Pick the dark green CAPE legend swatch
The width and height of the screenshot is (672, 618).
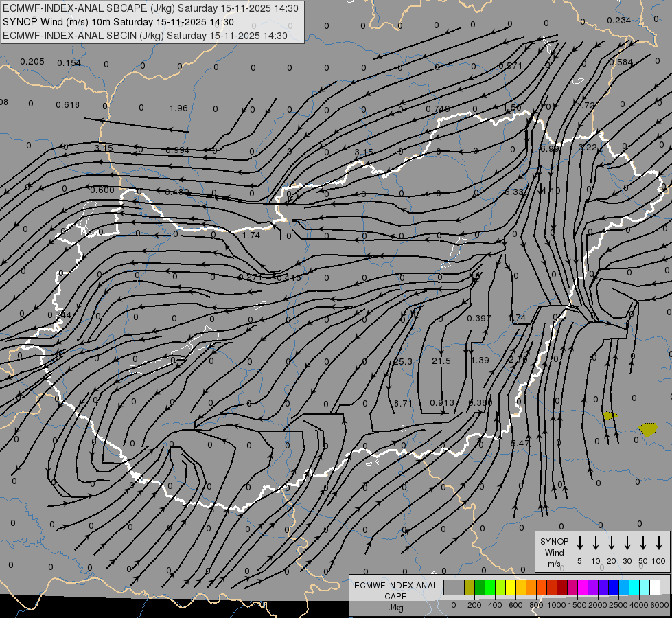pyautogui.click(x=480, y=587)
